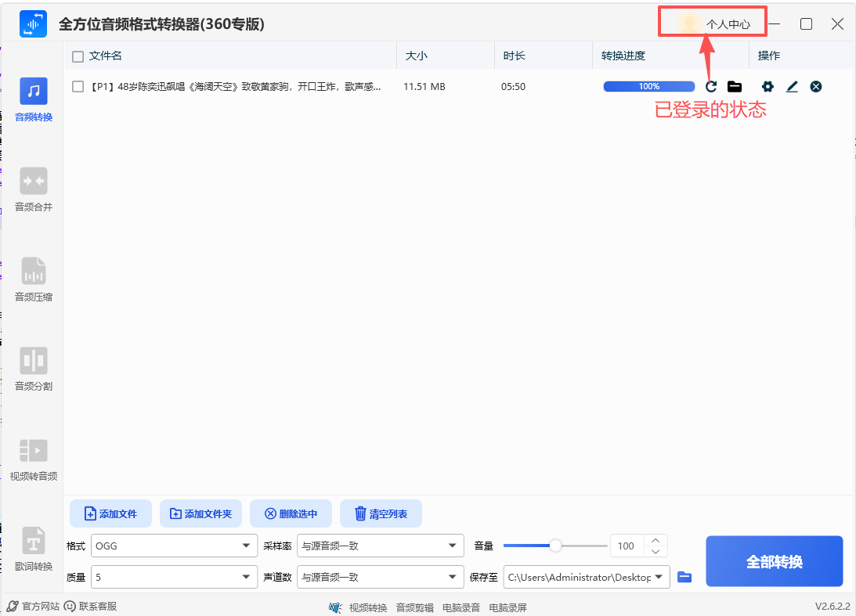Check the box beside the 【P1】 file

coord(78,87)
